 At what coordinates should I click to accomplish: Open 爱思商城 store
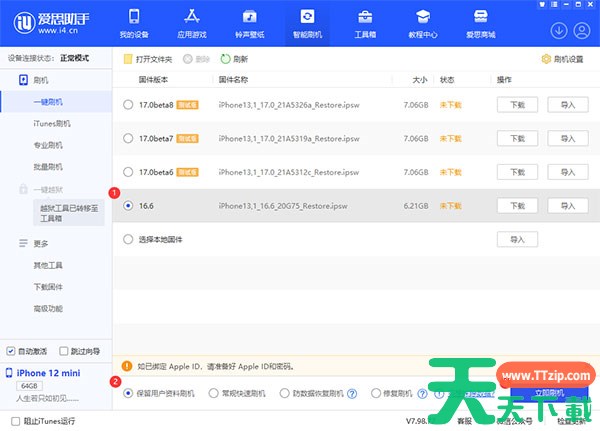[x=480, y=23]
